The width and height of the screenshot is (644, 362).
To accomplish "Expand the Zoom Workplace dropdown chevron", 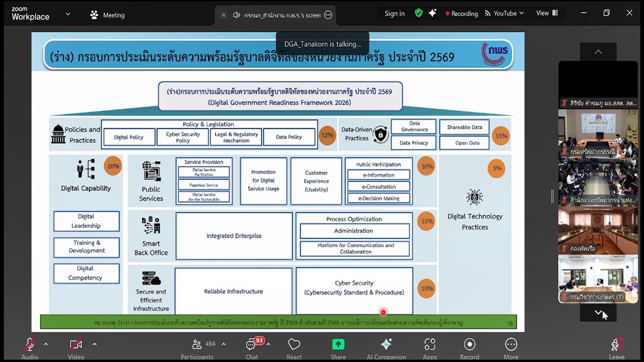I will tap(68, 15).
